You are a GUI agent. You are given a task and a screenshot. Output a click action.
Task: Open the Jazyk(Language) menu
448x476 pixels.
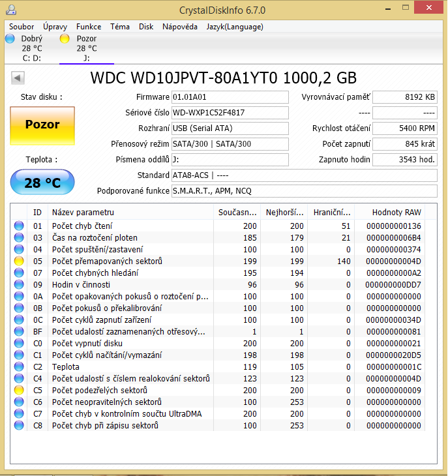click(235, 27)
